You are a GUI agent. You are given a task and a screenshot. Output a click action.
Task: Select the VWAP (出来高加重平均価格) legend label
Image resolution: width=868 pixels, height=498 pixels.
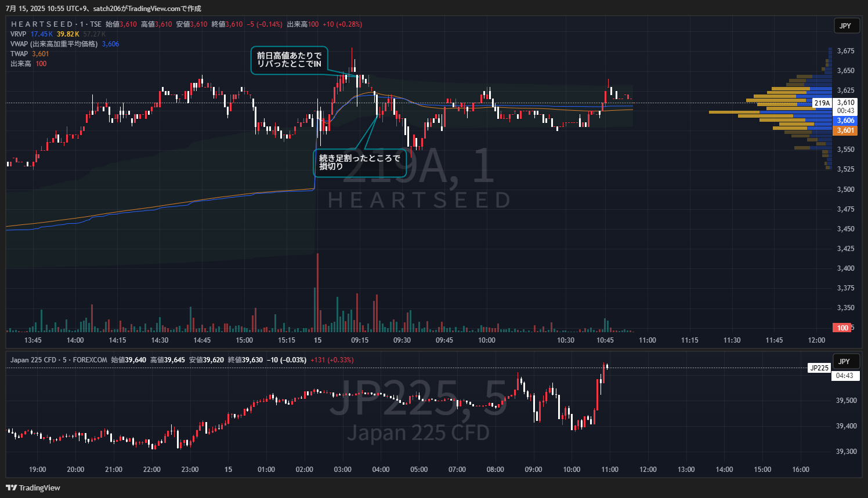54,44
